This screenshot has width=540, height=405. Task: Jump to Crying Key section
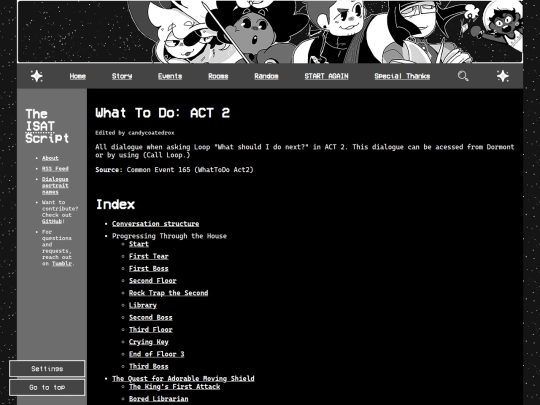[149, 342]
